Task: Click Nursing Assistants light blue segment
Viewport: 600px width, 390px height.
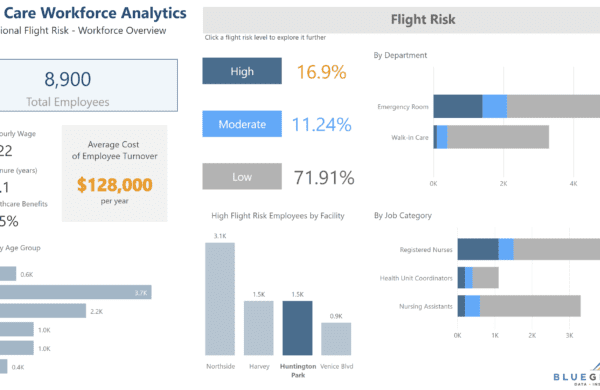Action: click(x=472, y=306)
